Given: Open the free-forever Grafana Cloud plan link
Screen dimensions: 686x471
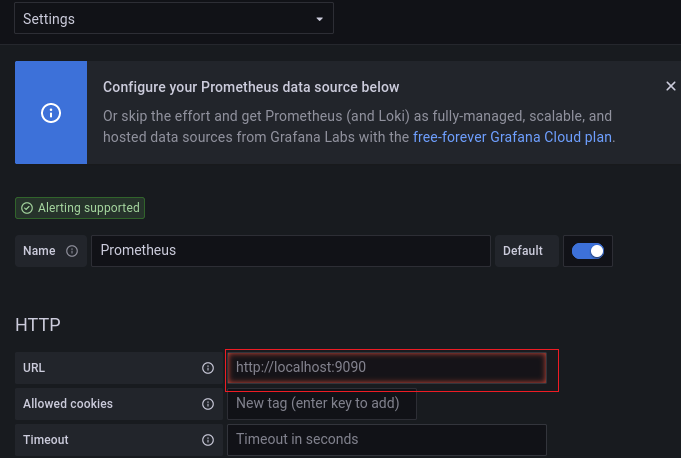Looking at the screenshot, I should point(512,137).
